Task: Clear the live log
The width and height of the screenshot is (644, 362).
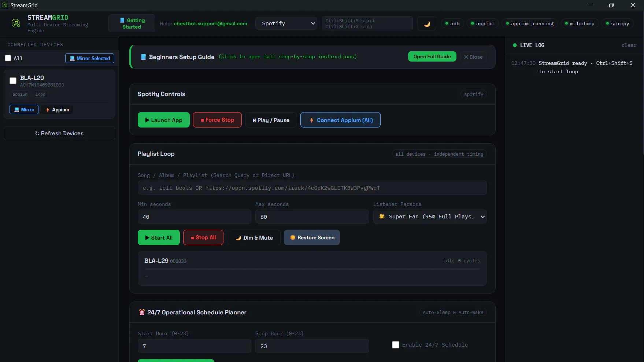Action: pos(629,45)
